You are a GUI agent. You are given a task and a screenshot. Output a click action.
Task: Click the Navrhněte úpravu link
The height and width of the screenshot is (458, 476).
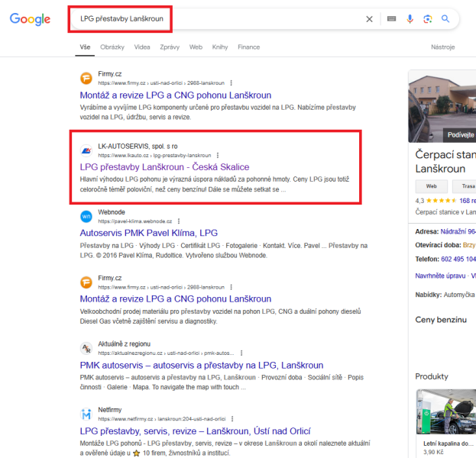click(x=440, y=276)
